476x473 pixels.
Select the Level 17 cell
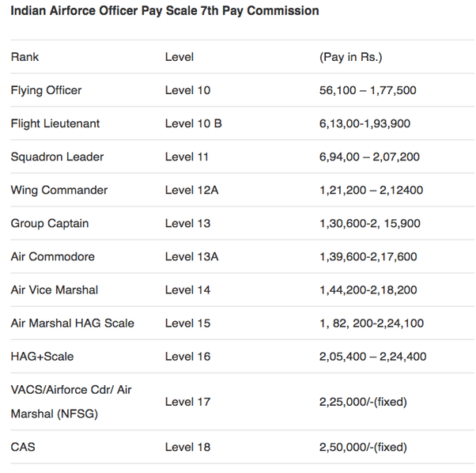188,402
